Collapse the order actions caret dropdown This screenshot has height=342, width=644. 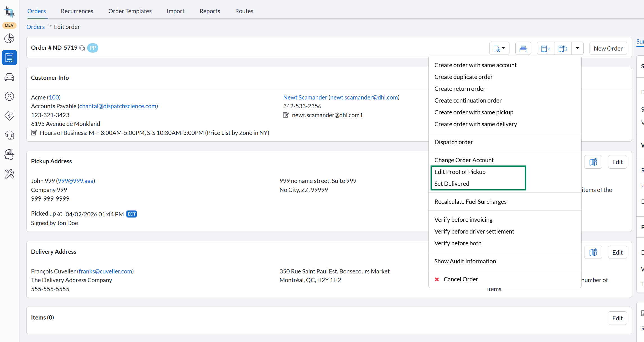click(x=577, y=48)
